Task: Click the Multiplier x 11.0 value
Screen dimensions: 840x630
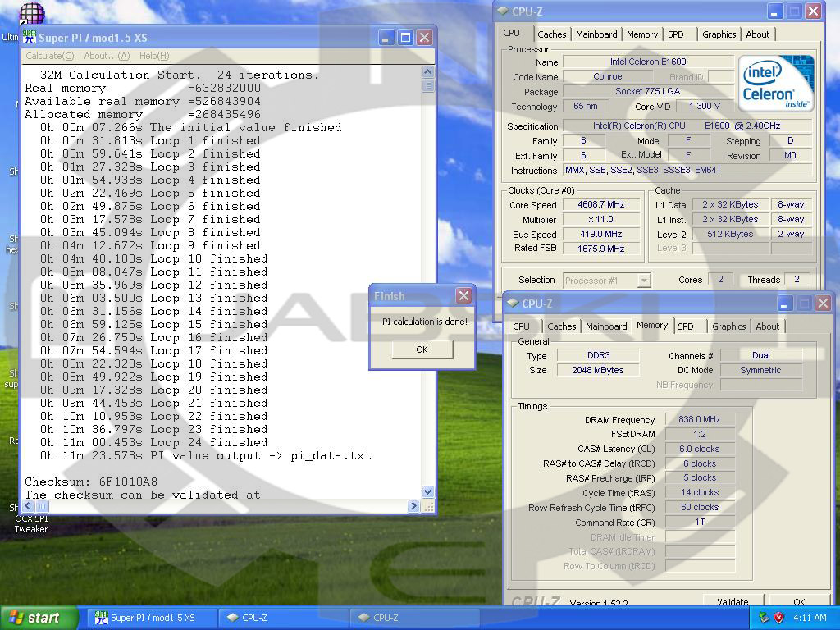Action: click(x=601, y=219)
